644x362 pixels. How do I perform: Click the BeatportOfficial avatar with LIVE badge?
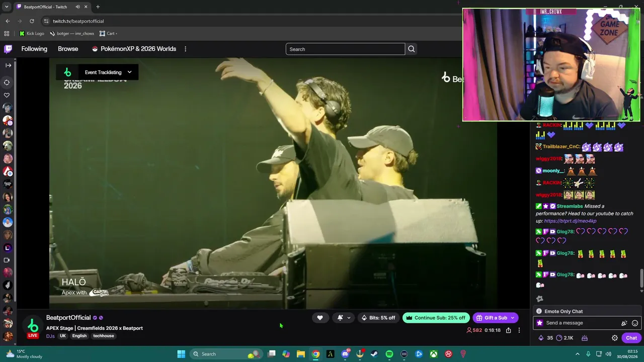pyautogui.click(x=33, y=327)
